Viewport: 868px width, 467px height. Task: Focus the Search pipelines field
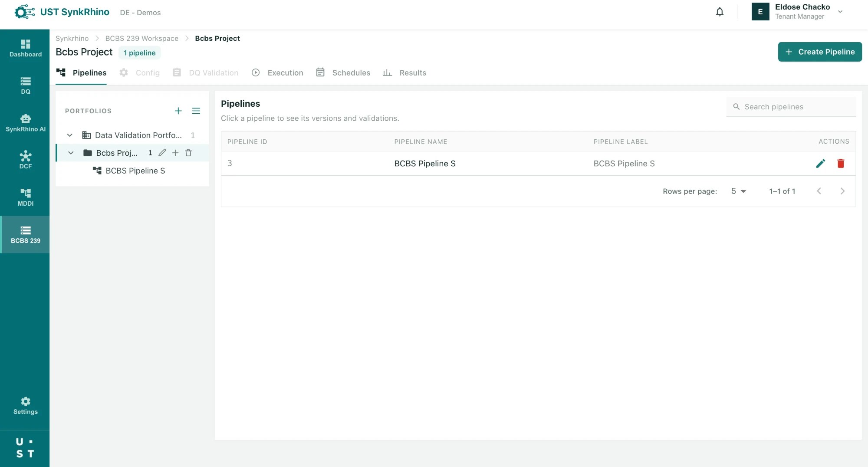click(791, 107)
